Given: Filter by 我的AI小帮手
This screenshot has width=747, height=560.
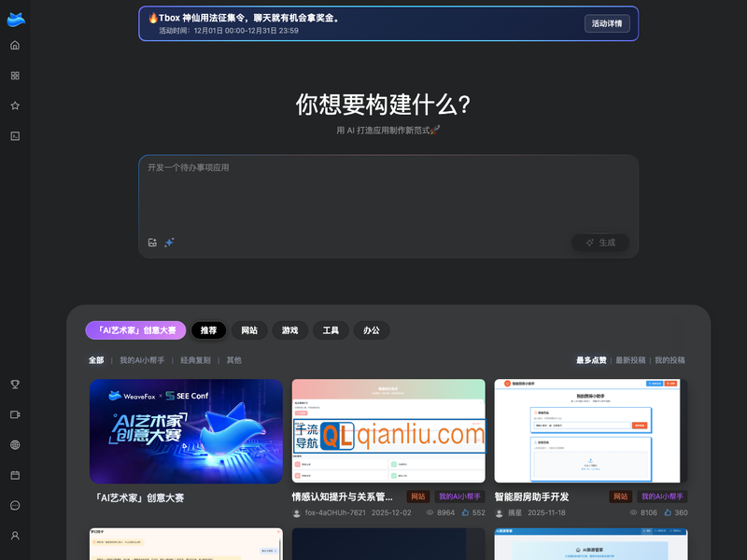Looking at the screenshot, I should click(x=142, y=360).
